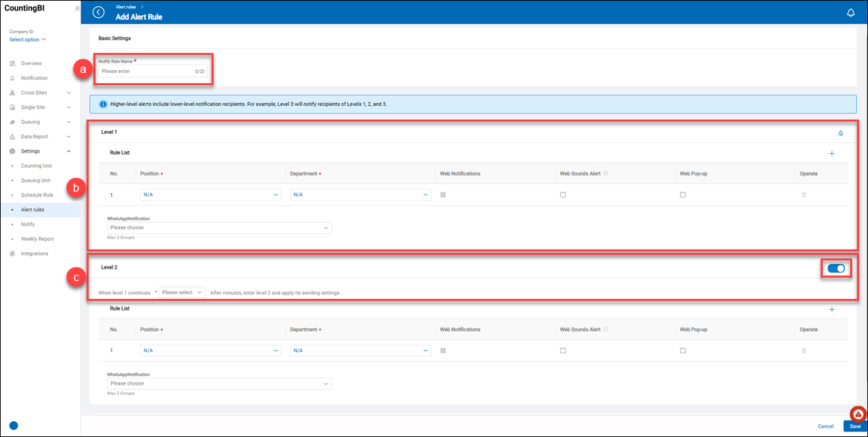Click the red alert badge icon
This screenshot has width=868, height=437.
[858, 414]
